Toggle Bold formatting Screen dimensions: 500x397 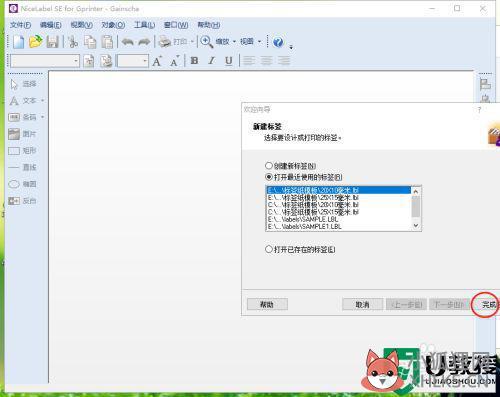[194, 61]
